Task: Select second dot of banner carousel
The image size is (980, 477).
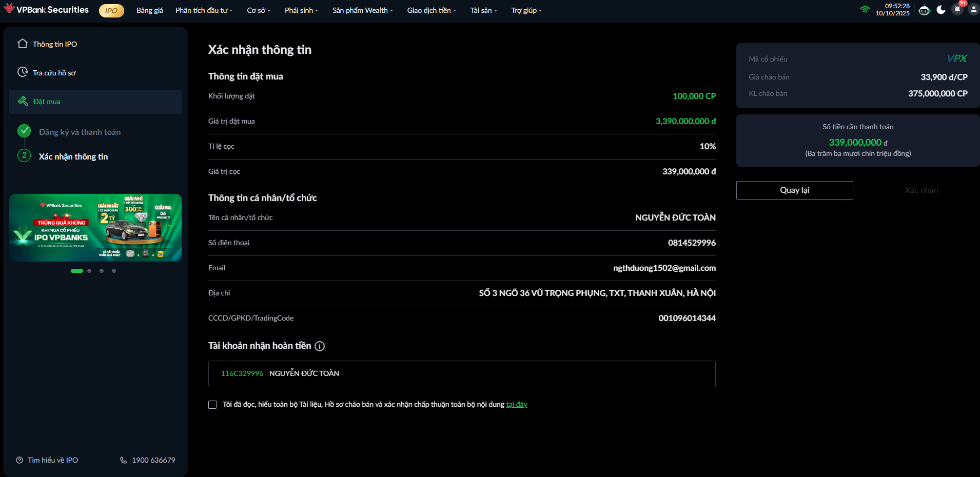Action: pos(89,271)
